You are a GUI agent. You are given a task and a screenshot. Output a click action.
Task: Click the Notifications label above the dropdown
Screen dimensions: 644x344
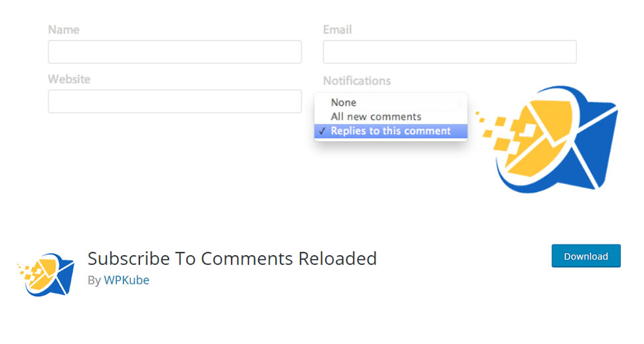[x=357, y=80]
